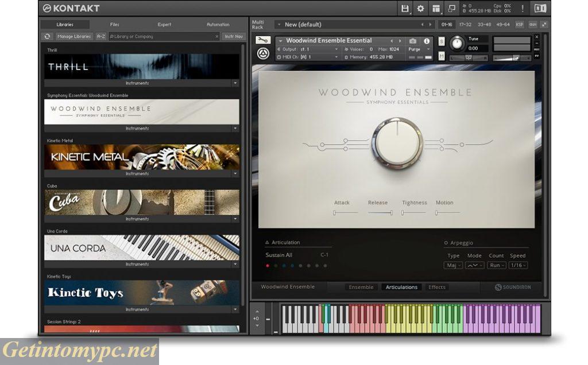Open arpeggio Count Run dropdown
Viewport: 588px width, 365px height.
pyautogui.click(x=497, y=265)
